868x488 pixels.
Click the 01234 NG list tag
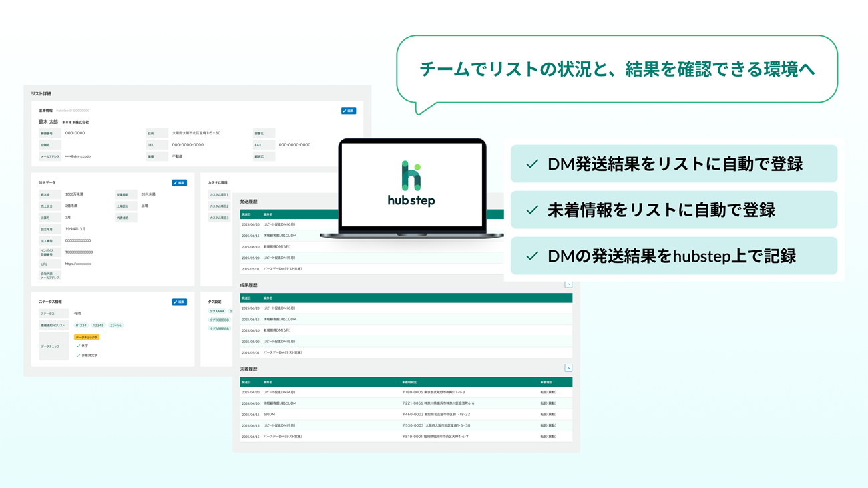tap(81, 326)
